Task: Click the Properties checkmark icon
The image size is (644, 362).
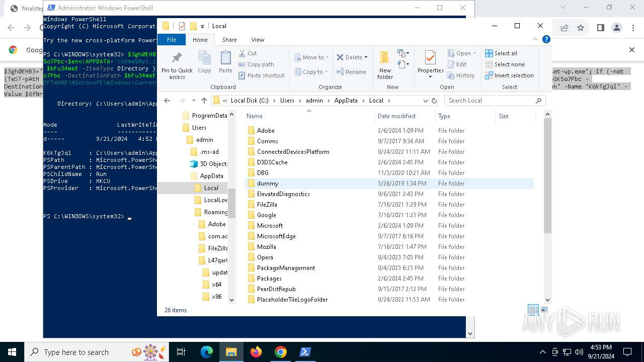Action: (430, 57)
